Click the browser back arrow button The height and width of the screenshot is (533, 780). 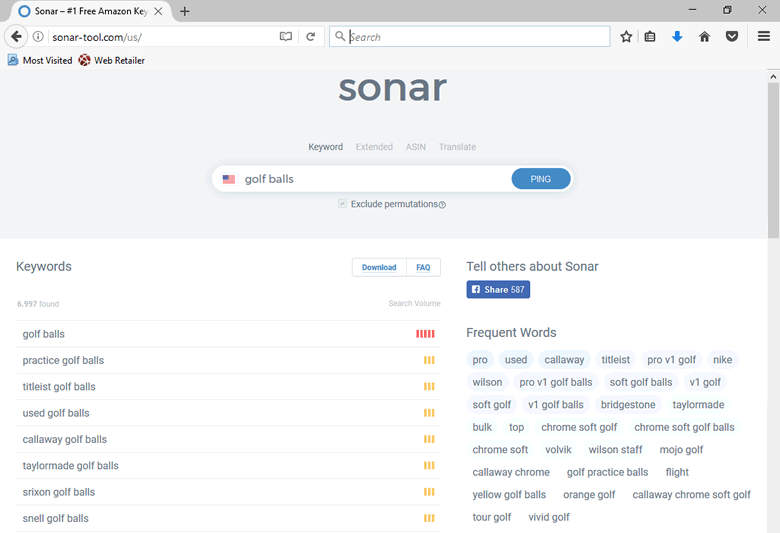click(x=16, y=37)
